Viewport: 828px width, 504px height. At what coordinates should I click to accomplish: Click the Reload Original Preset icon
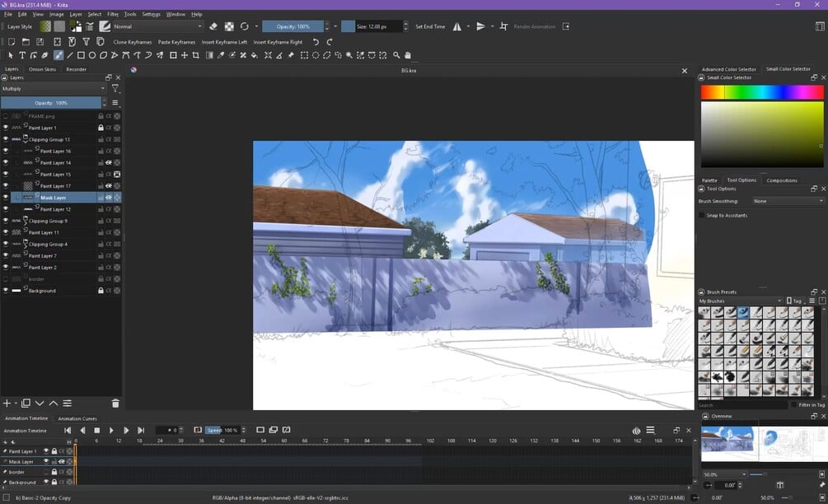coord(245,26)
